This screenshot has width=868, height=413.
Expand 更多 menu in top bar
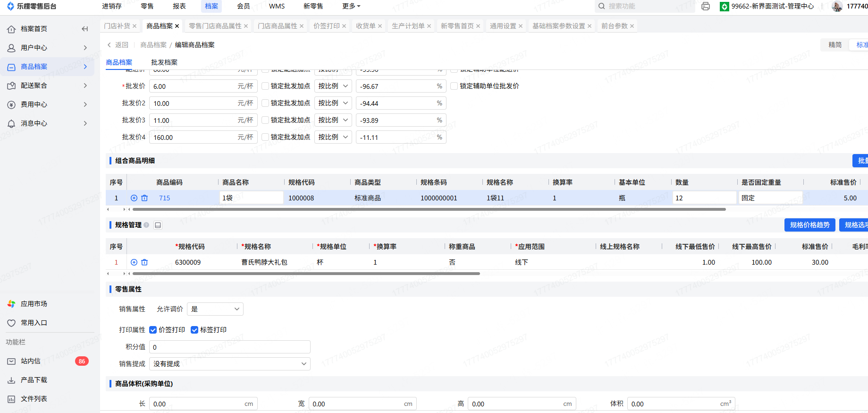pos(351,6)
